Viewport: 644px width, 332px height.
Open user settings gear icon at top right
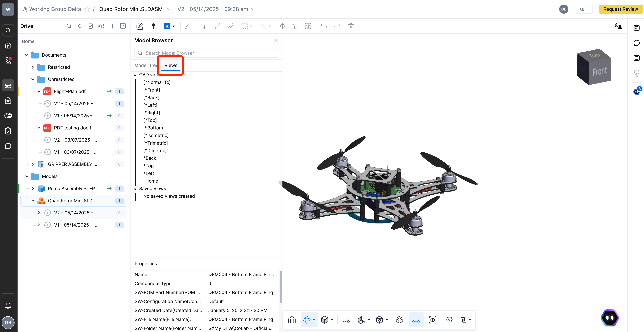(x=618, y=26)
